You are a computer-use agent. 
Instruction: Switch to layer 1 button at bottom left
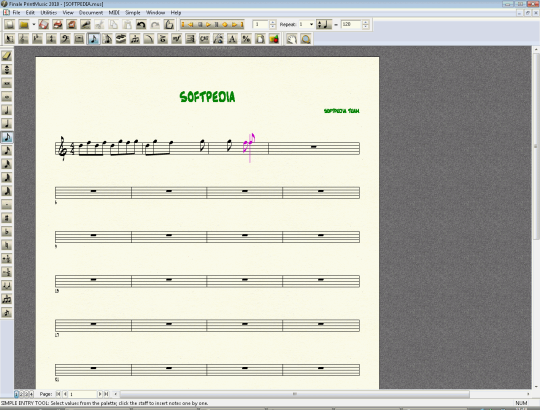16,394
